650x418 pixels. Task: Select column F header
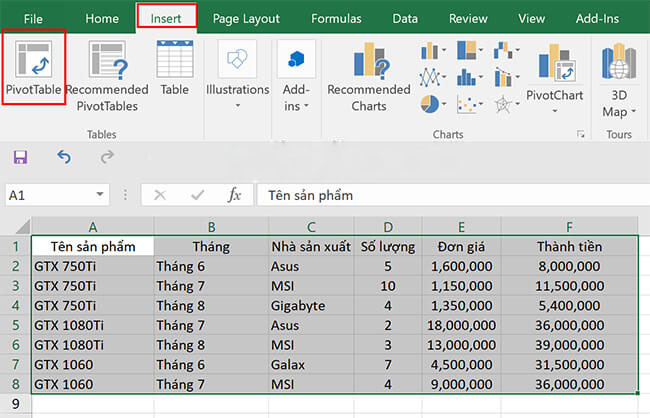(x=570, y=227)
